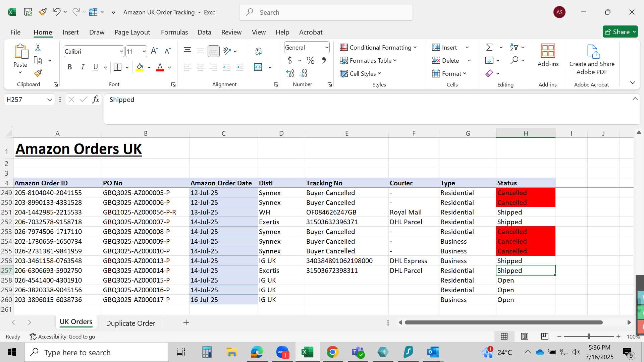Click the Wrap Text icon
This screenshot has height=362, width=644.
click(x=258, y=51)
